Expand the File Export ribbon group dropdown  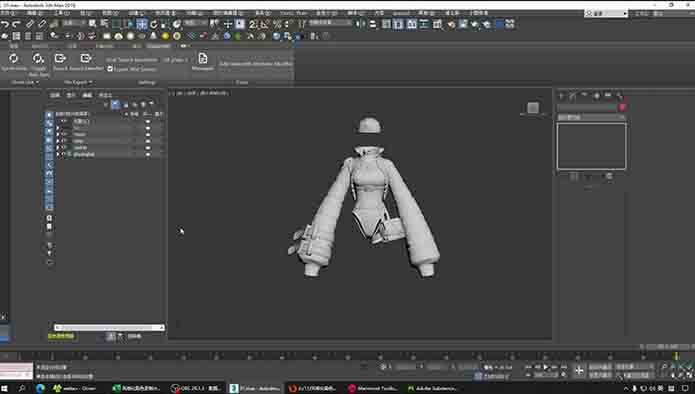click(78, 82)
